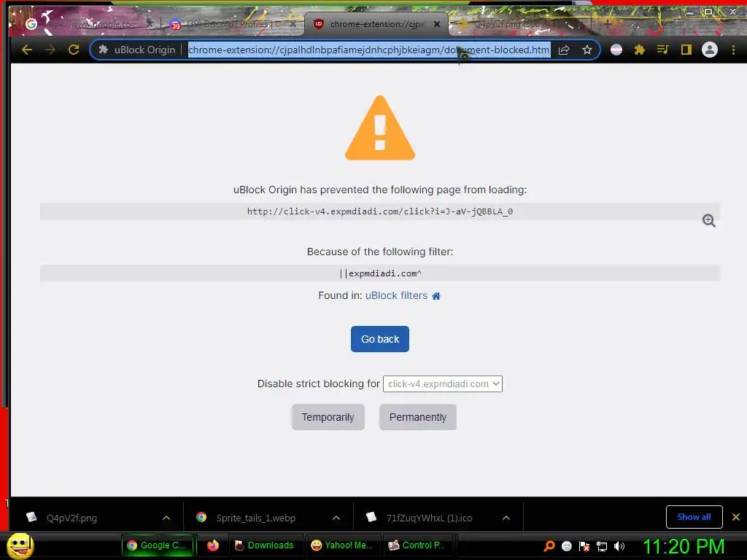Toggle the Chrome side panel icon
Viewport: 747px width, 560px height.
click(686, 50)
